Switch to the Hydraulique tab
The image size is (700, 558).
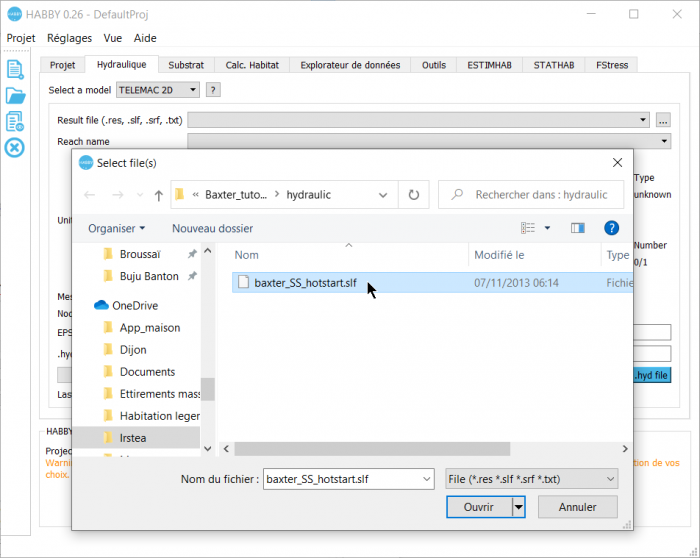coord(121,64)
